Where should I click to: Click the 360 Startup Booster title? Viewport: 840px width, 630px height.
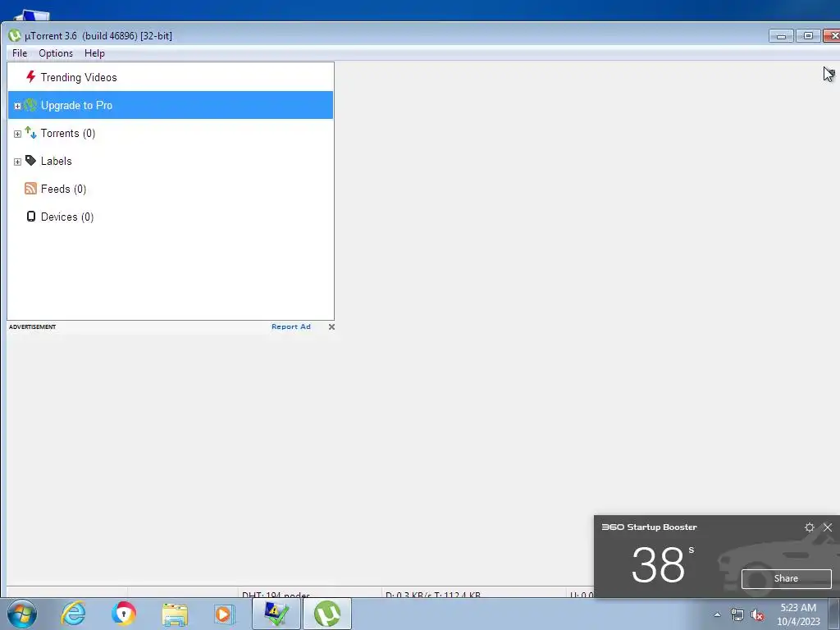click(650, 527)
